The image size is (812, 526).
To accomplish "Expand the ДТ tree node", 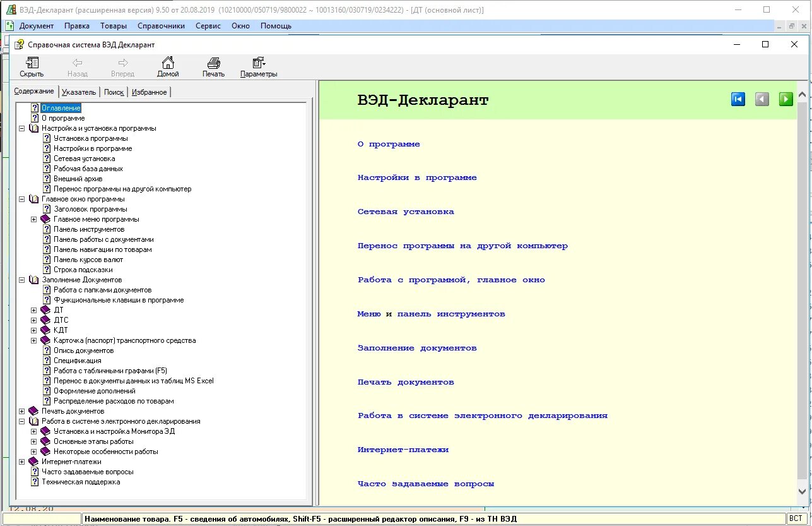I will (x=34, y=310).
